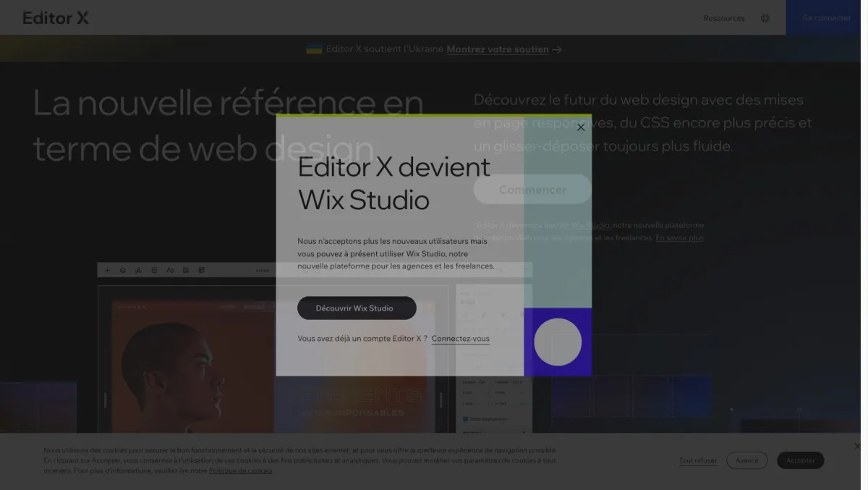Accept cookies with Accepter button
868x490 pixels.
tap(801, 460)
